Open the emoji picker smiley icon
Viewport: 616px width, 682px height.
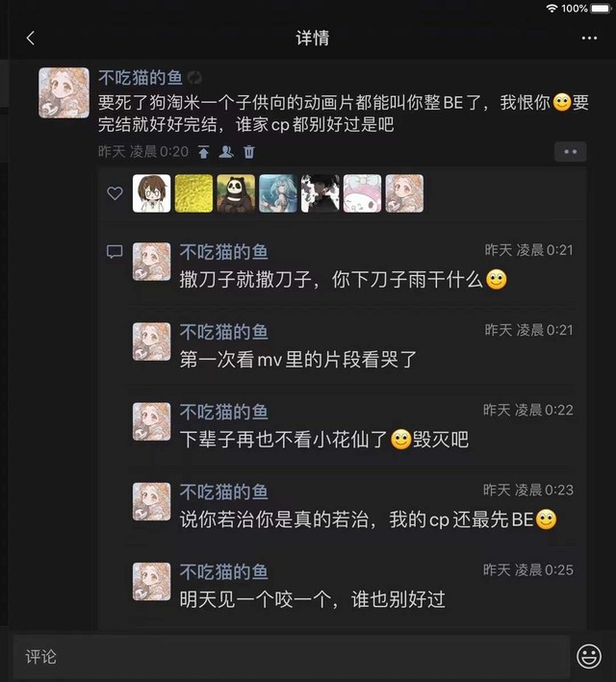pyautogui.click(x=589, y=656)
